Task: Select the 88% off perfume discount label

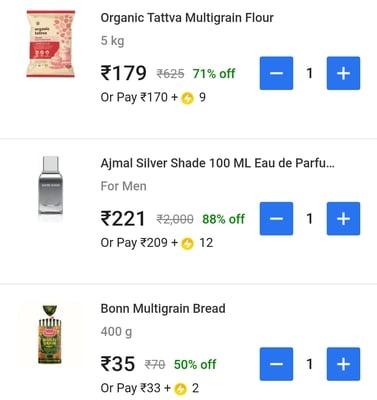Action: (224, 219)
